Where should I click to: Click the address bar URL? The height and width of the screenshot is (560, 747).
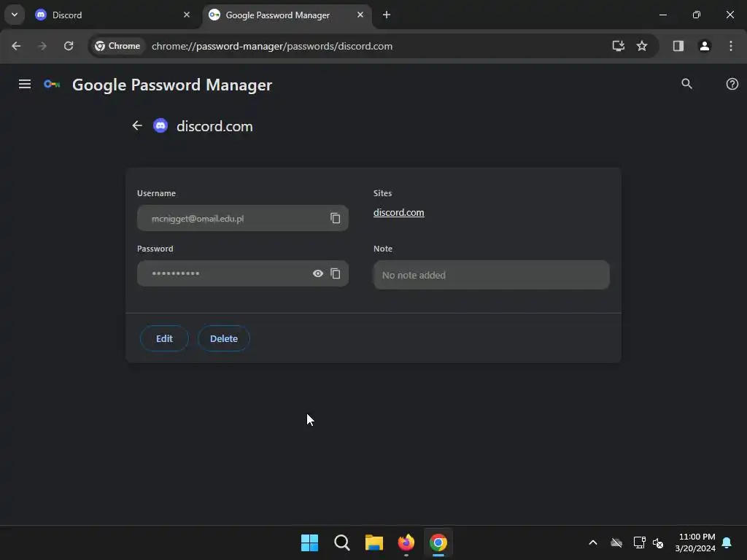[x=272, y=46]
